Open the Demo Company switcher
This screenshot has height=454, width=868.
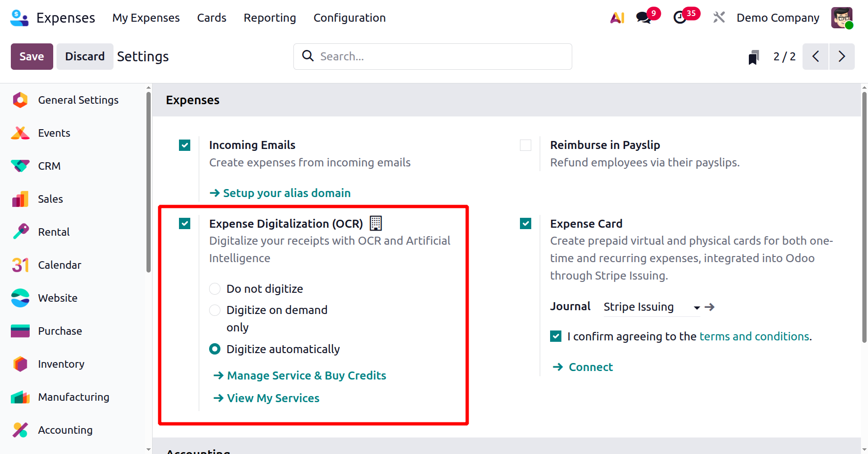coord(778,18)
